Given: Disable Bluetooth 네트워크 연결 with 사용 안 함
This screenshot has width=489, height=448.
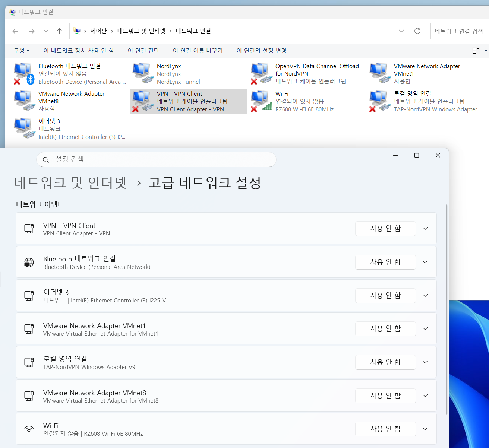Looking at the screenshot, I should click(x=385, y=262).
